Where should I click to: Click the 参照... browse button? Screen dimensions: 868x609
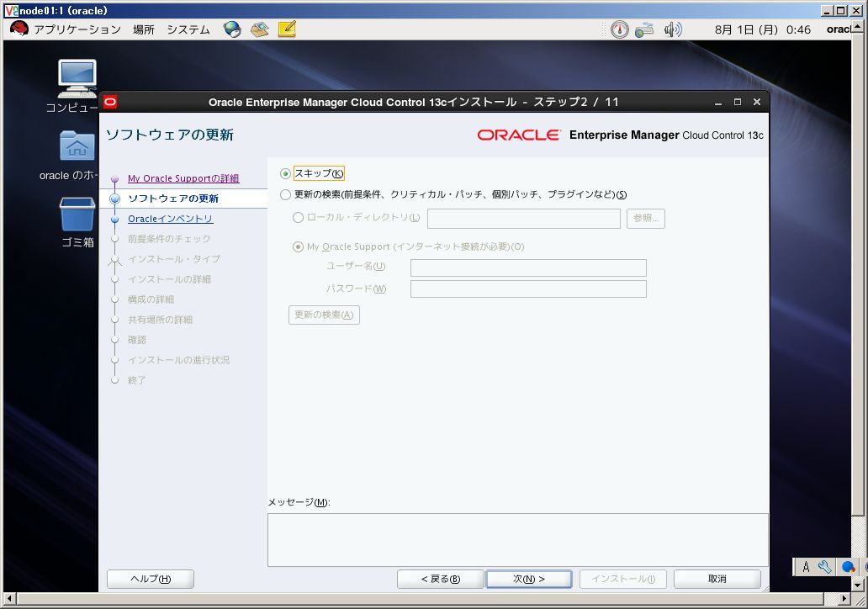pos(645,218)
